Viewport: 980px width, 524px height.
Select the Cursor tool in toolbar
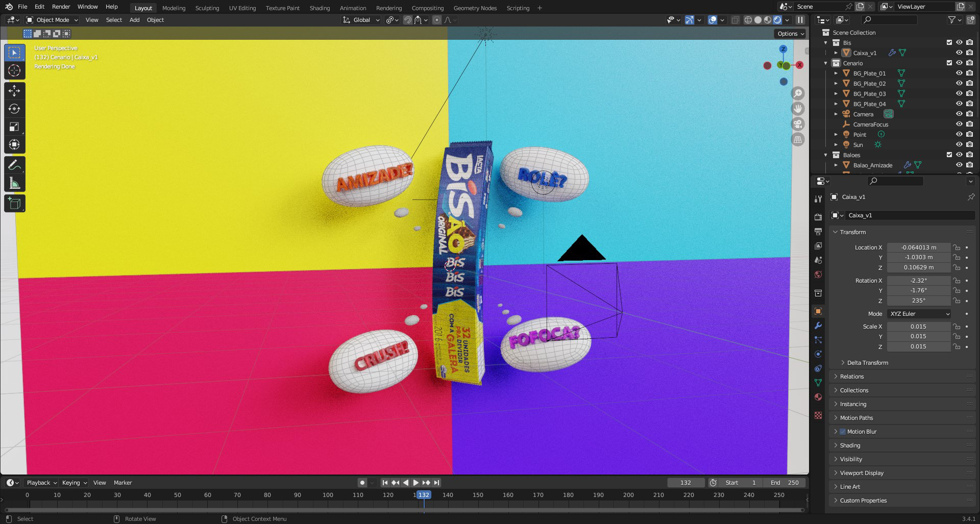pos(14,70)
